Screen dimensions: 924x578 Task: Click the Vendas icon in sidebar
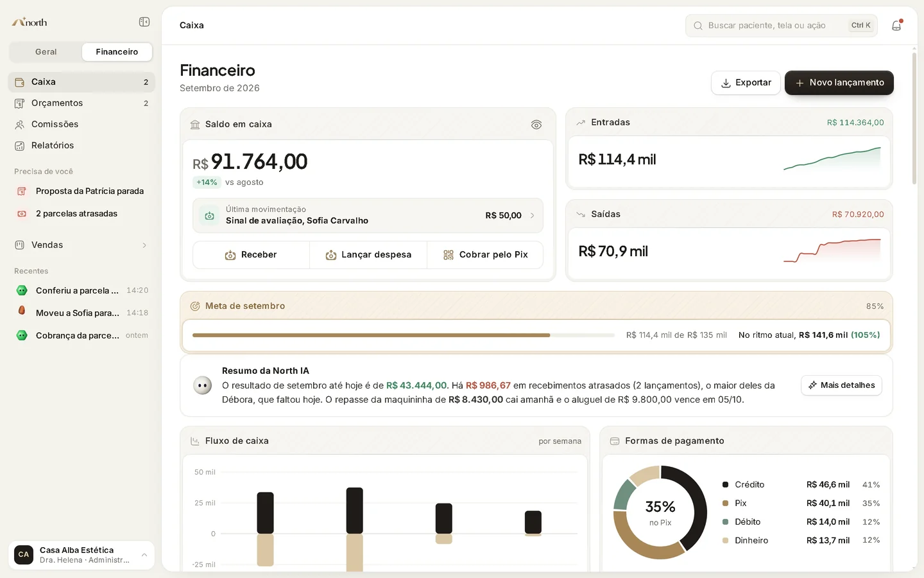(x=20, y=245)
